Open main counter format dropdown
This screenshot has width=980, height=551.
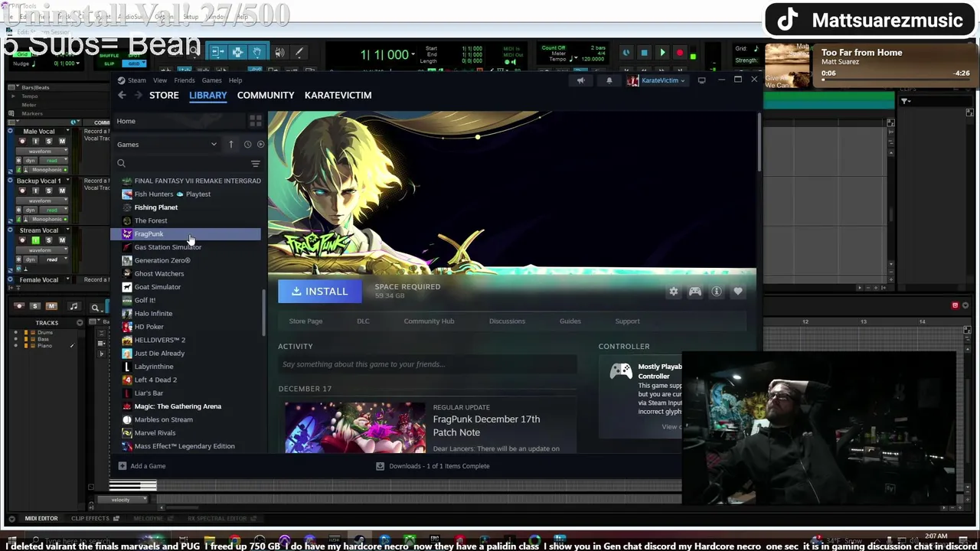pyautogui.click(x=413, y=55)
